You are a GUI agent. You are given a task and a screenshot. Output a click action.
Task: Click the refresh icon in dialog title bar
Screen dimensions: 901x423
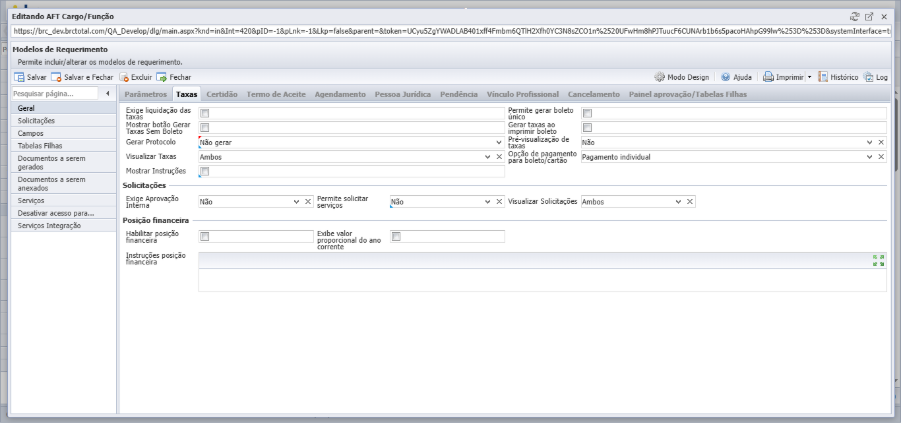[854, 17]
